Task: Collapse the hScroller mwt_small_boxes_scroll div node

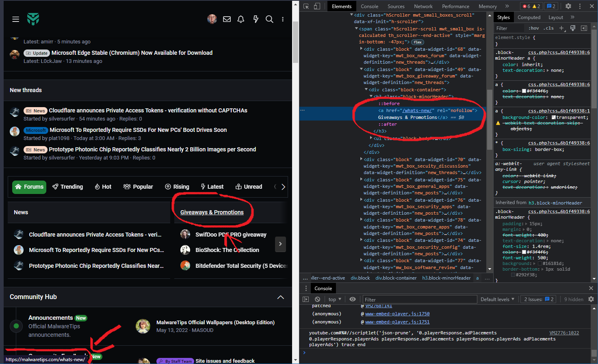Action: pos(351,15)
